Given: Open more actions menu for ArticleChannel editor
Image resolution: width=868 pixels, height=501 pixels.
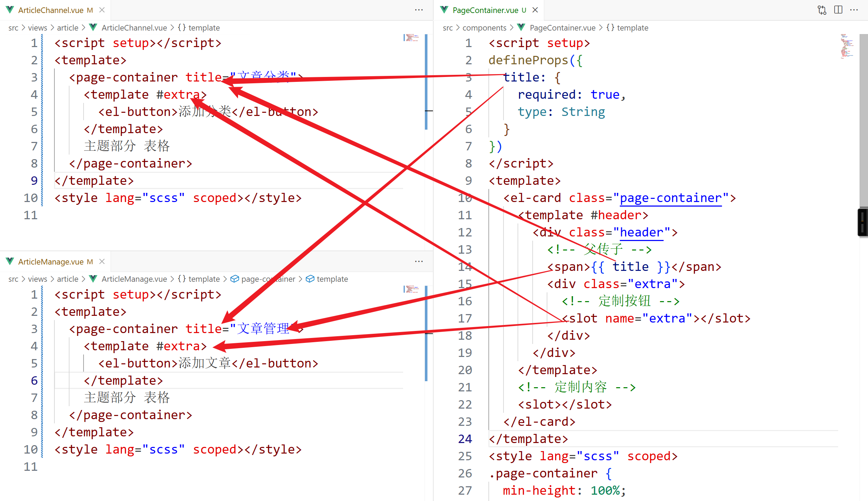Looking at the screenshot, I should (x=419, y=10).
